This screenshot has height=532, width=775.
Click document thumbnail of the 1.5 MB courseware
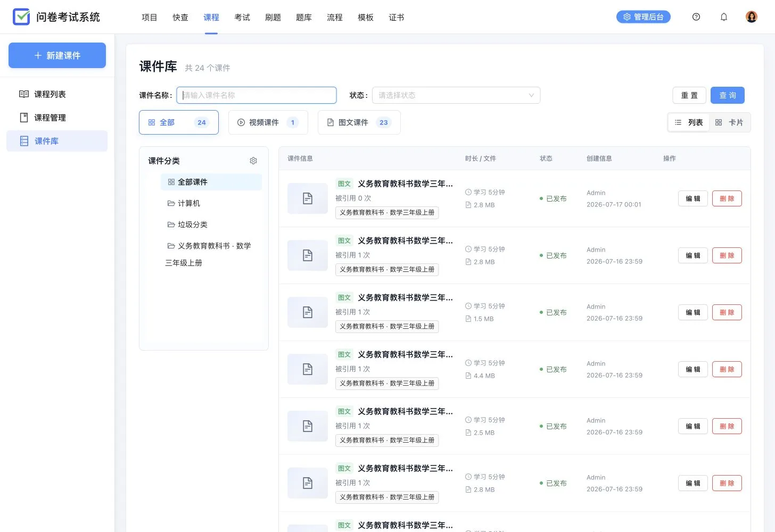click(x=308, y=312)
